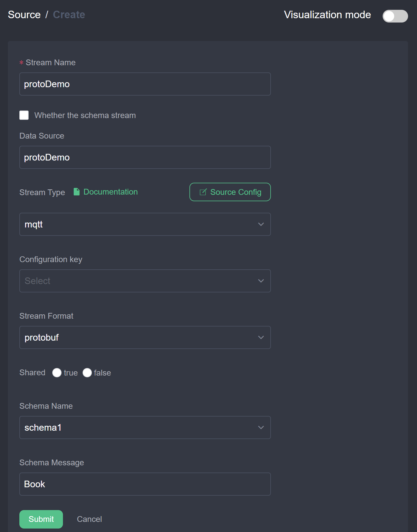Click the Create breadcrumb item

pyautogui.click(x=69, y=15)
